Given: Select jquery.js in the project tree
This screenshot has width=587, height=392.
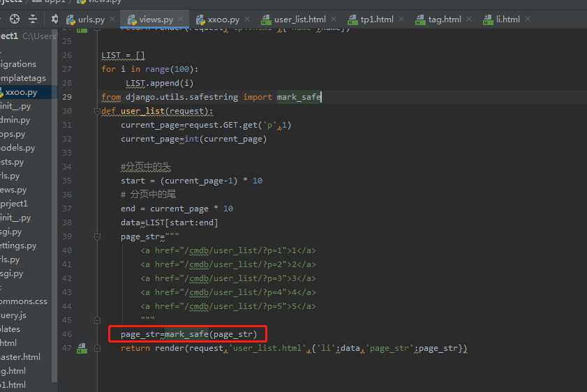Looking at the screenshot, I should [13, 315].
